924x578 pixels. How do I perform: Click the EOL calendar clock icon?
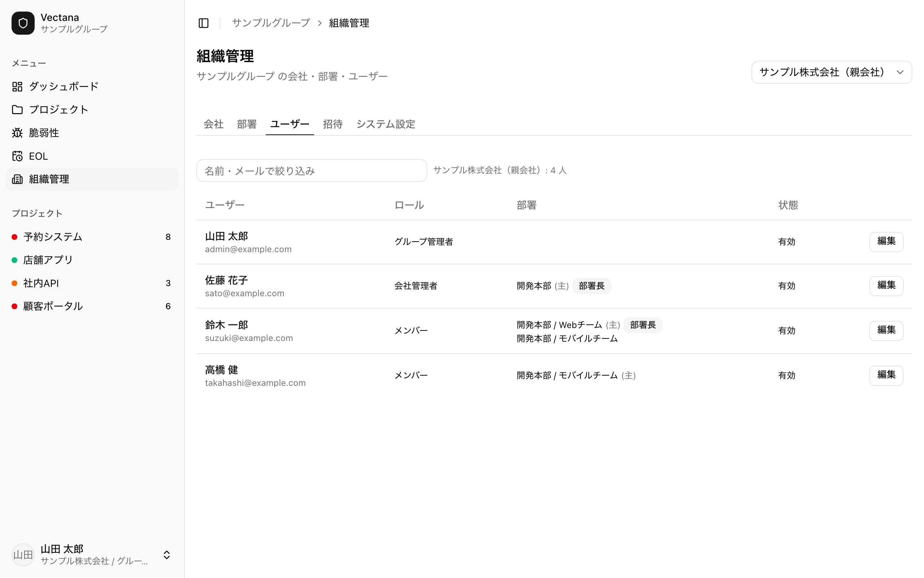17,156
